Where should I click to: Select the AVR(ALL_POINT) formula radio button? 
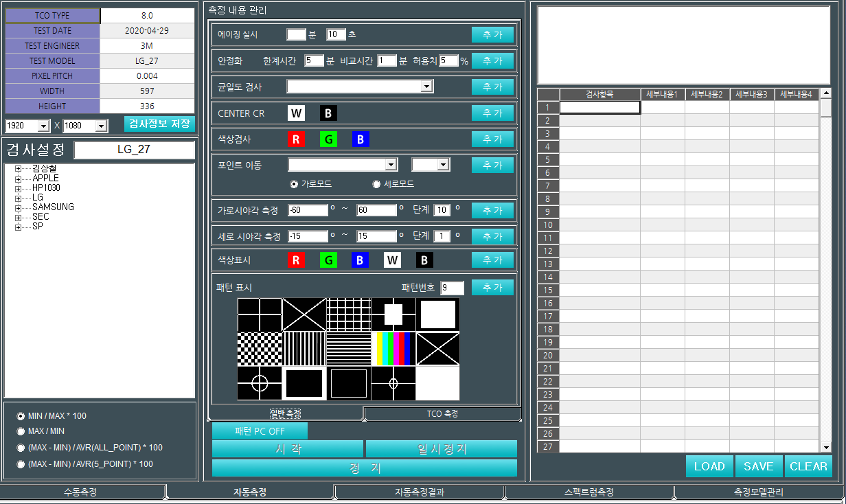[x=21, y=448]
